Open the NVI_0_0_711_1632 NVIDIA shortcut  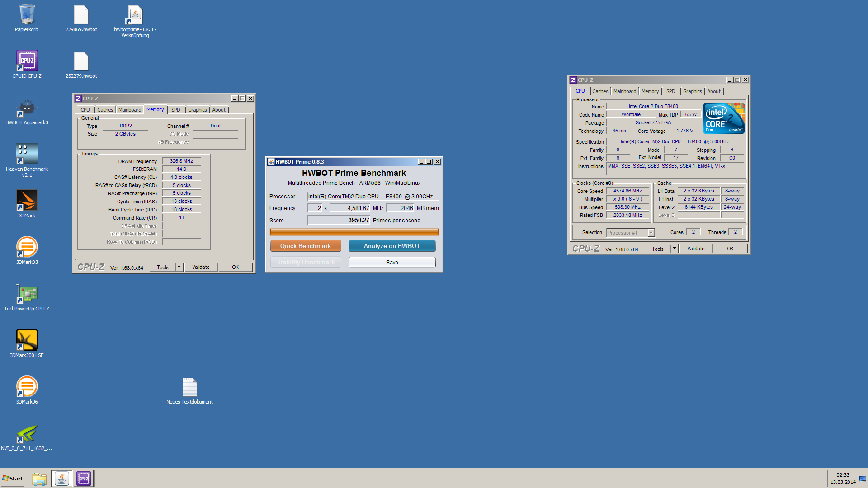pos(27,436)
